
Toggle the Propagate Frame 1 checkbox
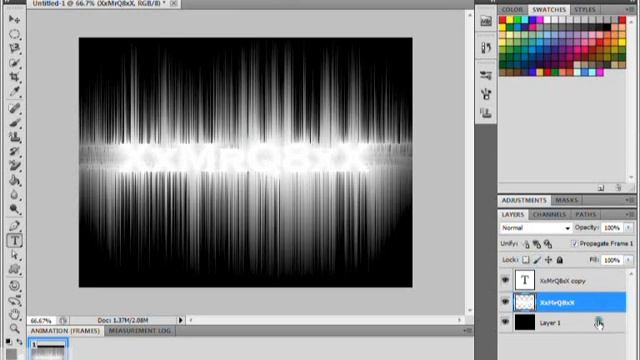(x=575, y=244)
